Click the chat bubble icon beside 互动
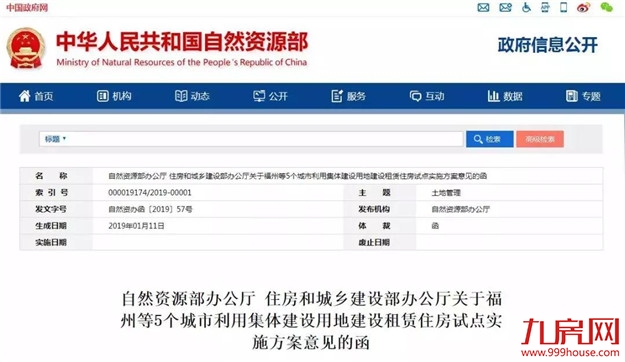 click(x=415, y=96)
